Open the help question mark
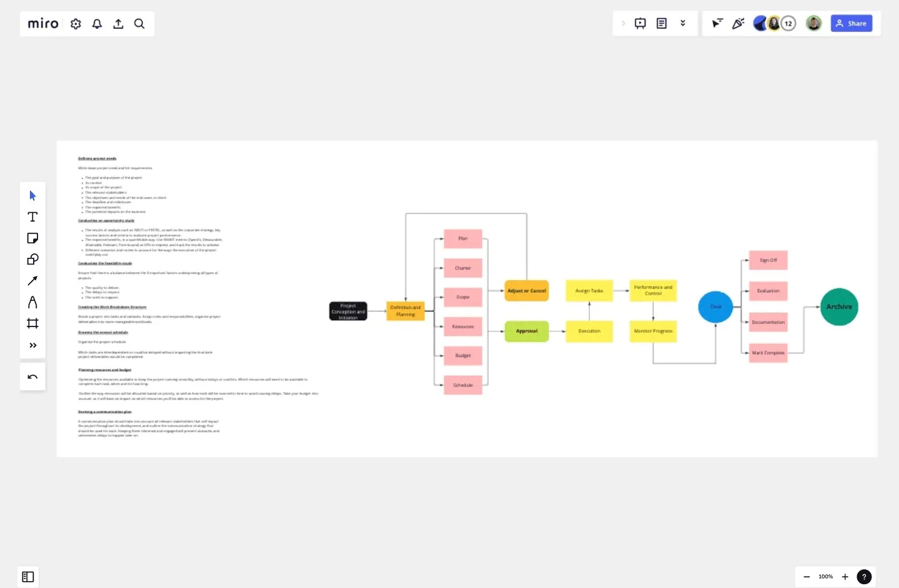Image resolution: width=899 pixels, height=588 pixels. [x=864, y=577]
